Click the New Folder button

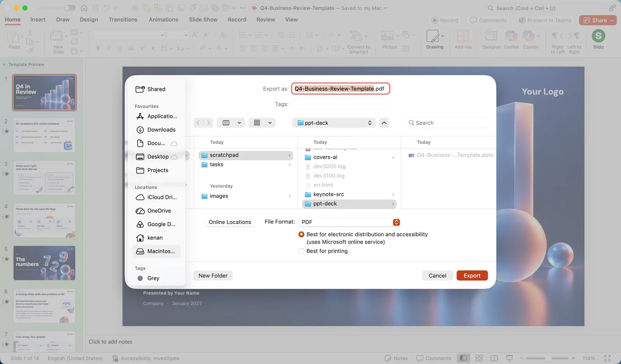click(x=213, y=276)
